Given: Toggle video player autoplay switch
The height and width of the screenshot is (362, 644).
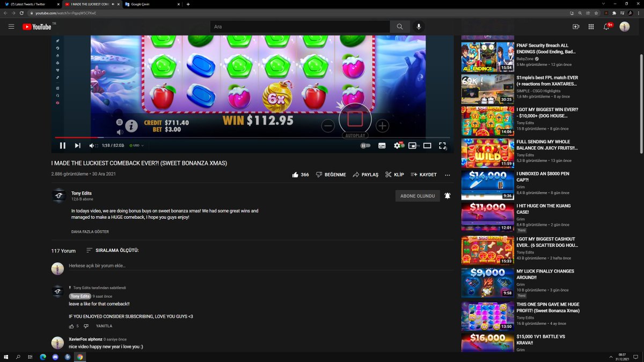Looking at the screenshot, I should point(365,145).
